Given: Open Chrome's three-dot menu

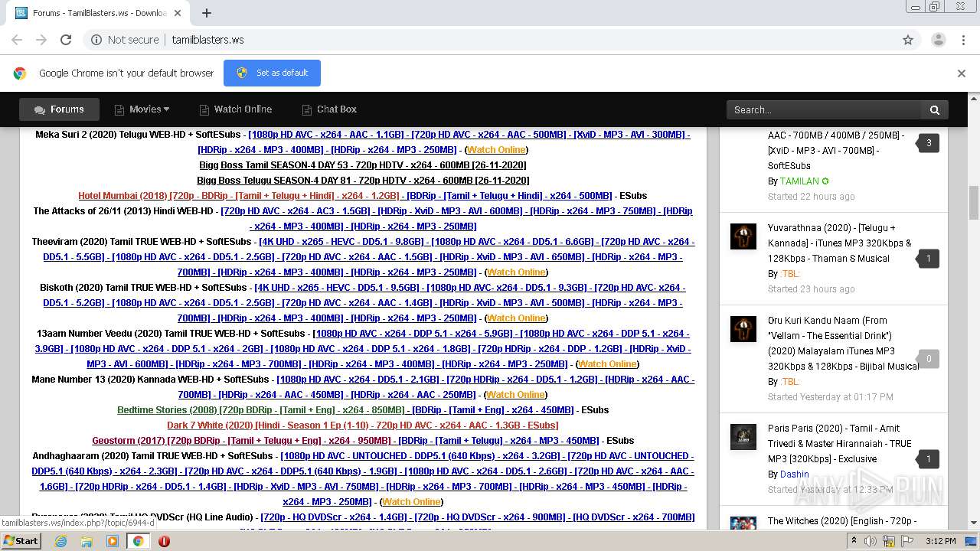Looking at the screenshot, I should 963,40.
